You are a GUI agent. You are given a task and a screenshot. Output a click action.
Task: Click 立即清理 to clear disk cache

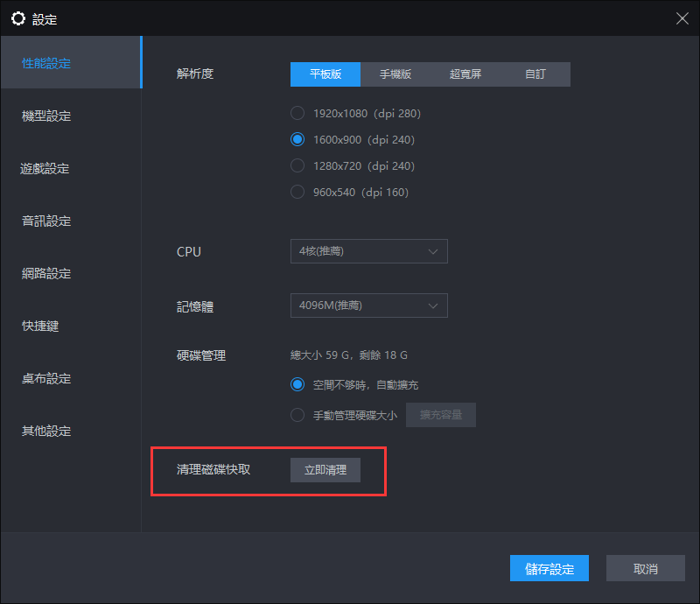click(325, 470)
